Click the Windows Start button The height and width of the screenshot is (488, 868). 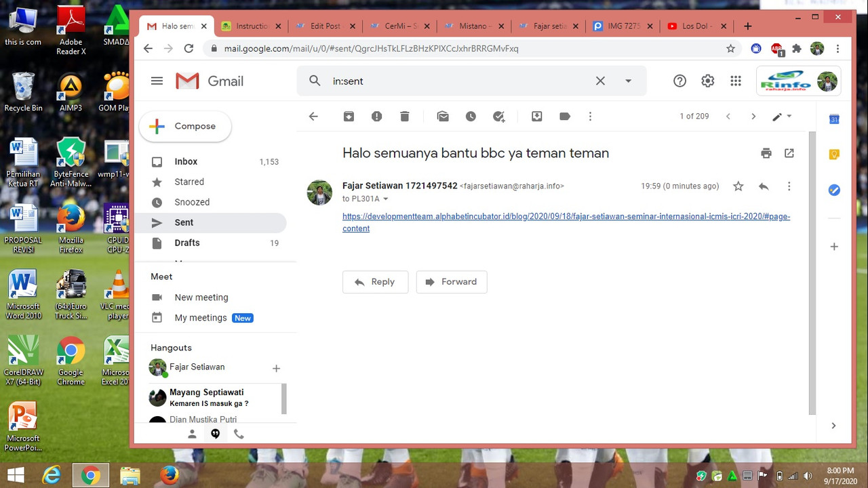coord(16,475)
